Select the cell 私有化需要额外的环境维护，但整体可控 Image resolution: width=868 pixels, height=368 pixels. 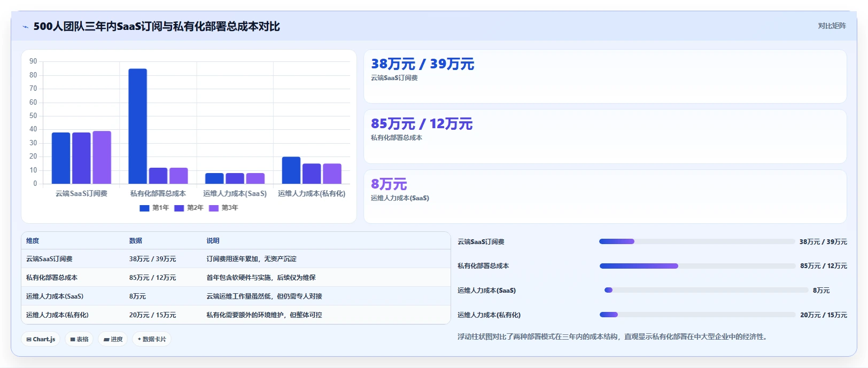click(265, 315)
